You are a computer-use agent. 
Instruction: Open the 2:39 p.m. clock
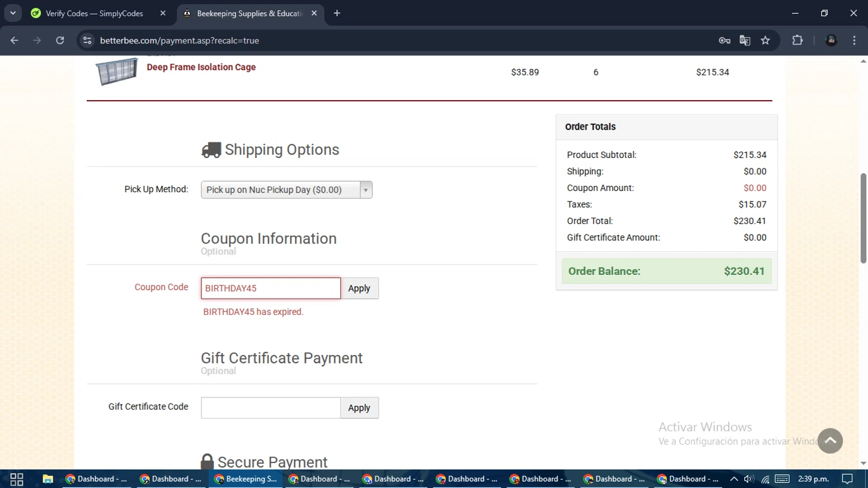click(x=813, y=479)
